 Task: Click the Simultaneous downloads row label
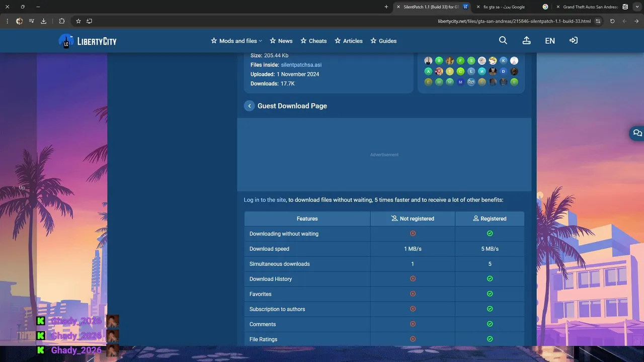[x=279, y=264]
